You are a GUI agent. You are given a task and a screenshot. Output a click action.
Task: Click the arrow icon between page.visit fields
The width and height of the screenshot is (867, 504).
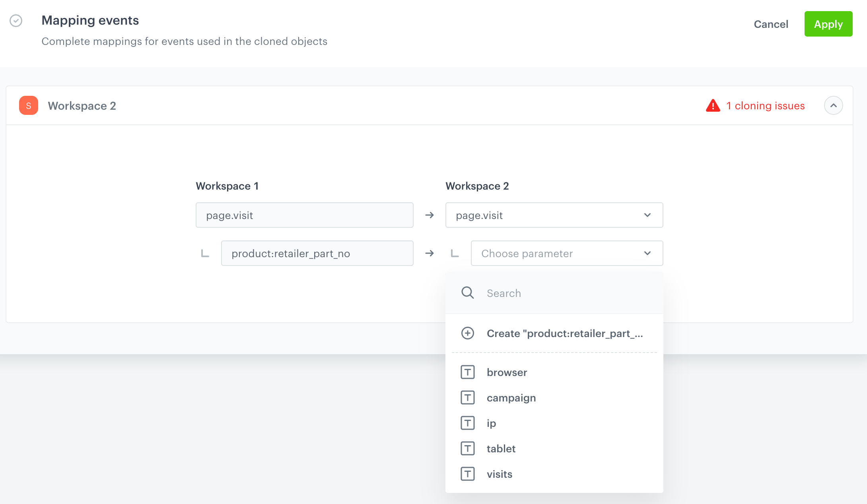(x=430, y=215)
